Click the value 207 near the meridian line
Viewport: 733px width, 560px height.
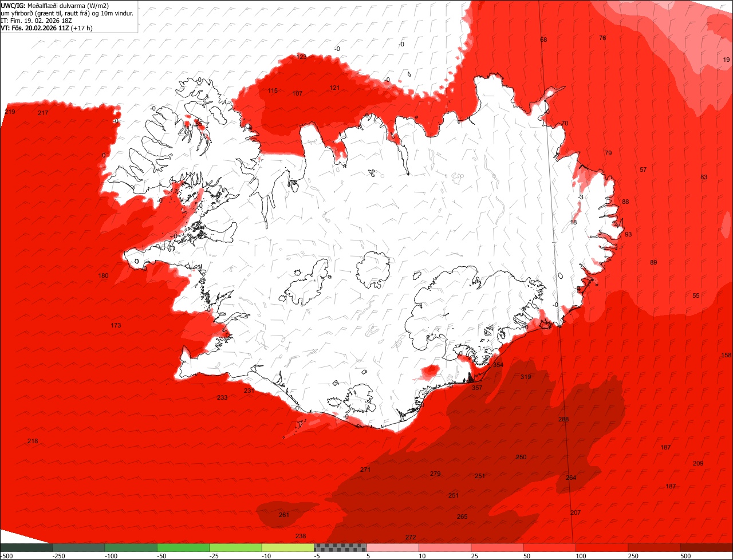click(576, 513)
